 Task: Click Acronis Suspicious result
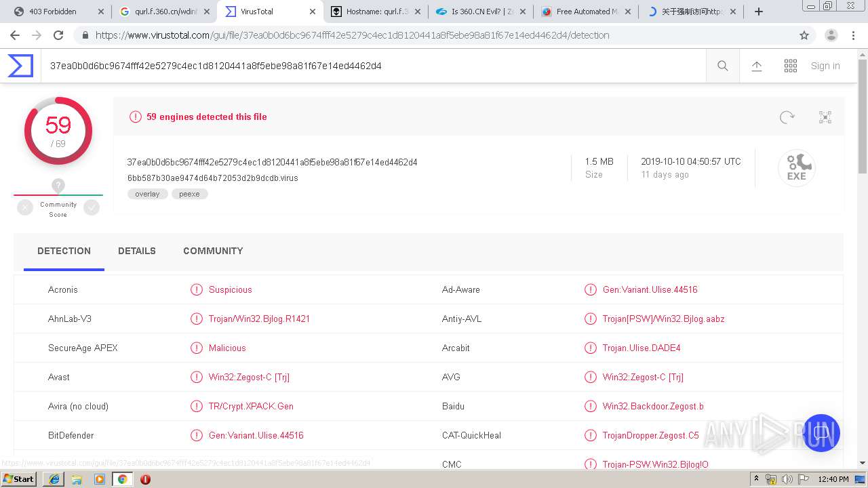pos(230,289)
